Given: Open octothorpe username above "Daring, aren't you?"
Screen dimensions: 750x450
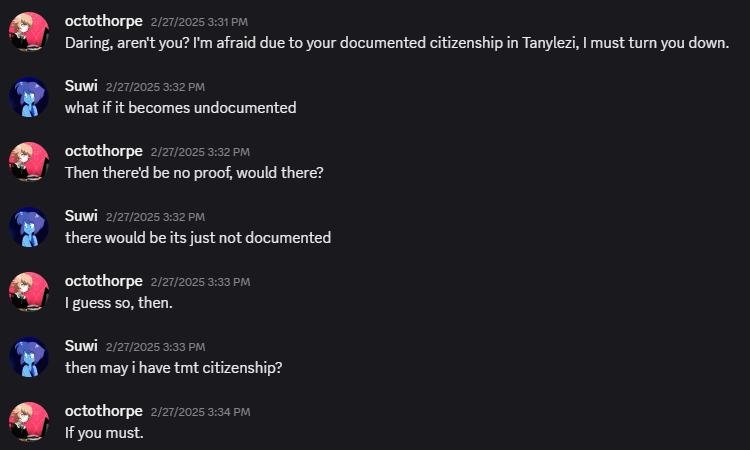Looking at the screenshot, I should 103,20.
